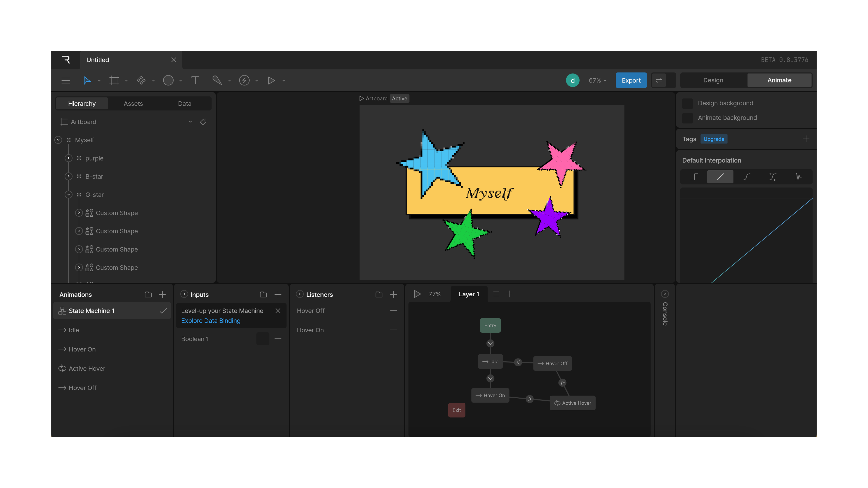Switch to Animate mode
This screenshot has height=488, width=868.
pyautogui.click(x=779, y=80)
